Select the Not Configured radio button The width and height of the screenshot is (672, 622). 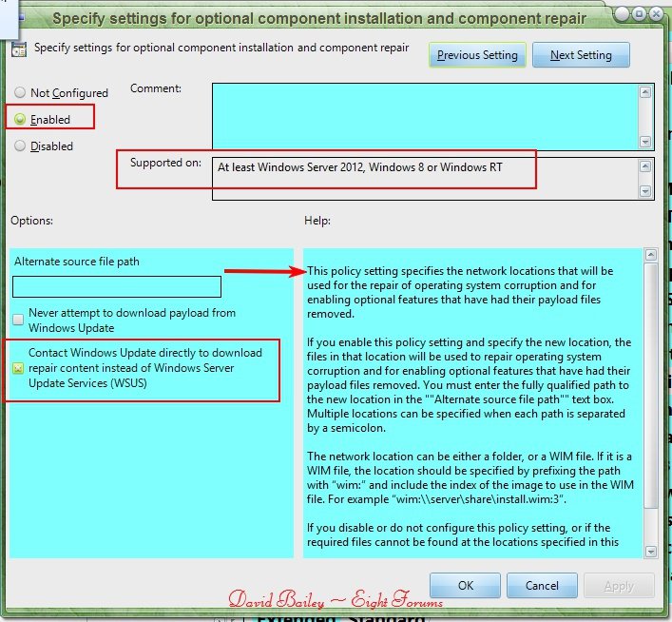tap(20, 92)
